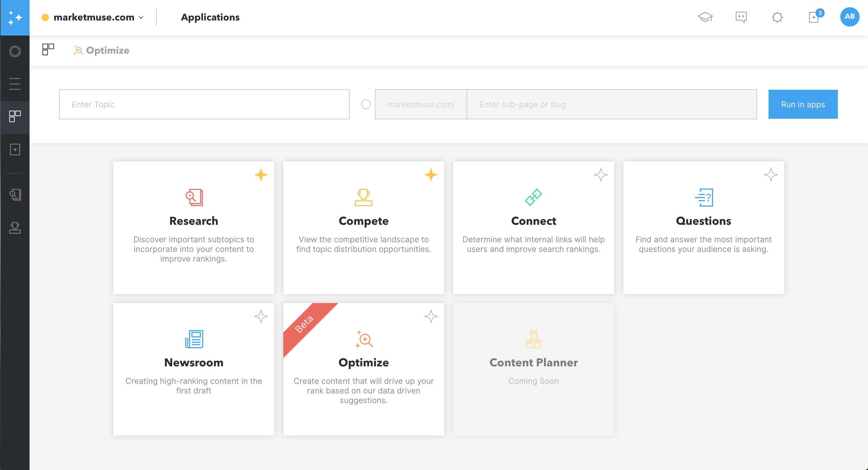Open the Compete trophy icon in sidebar
The width and height of the screenshot is (868, 470).
point(15,228)
